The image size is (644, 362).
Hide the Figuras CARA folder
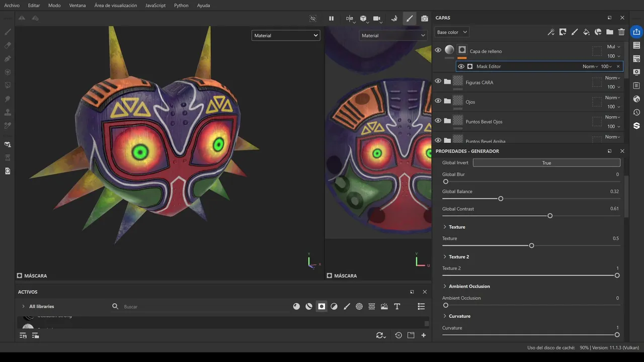pyautogui.click(x=438, y=81)
